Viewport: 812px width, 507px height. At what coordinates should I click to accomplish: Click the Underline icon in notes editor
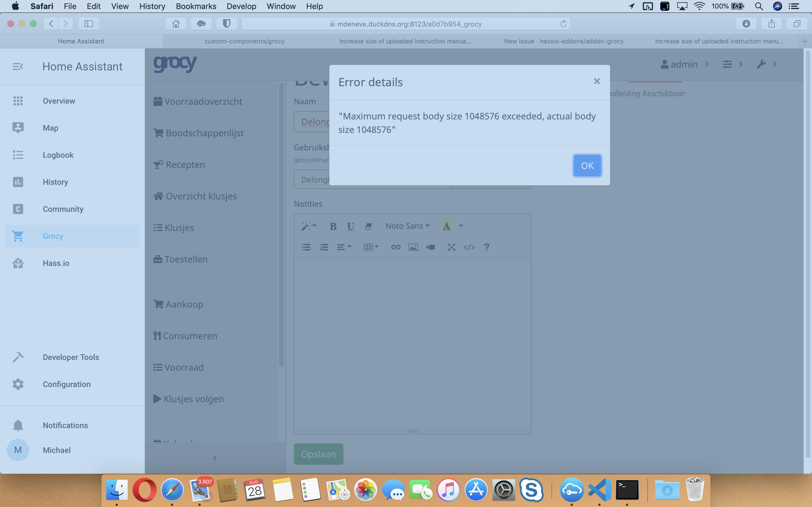coord(351,226)
